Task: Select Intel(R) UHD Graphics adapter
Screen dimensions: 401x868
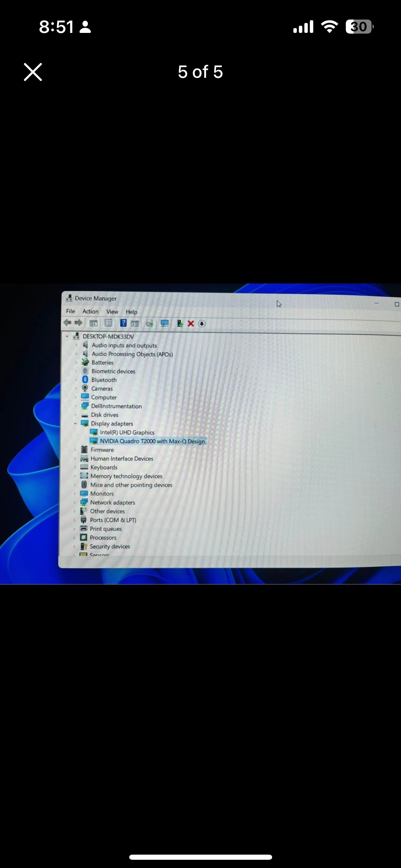Action: [x=127, y=433]
